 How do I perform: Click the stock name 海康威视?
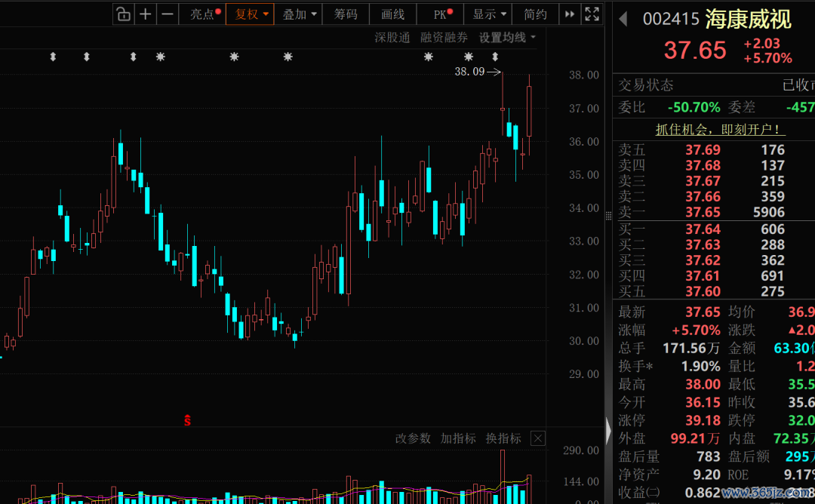[x=749, y=19]
